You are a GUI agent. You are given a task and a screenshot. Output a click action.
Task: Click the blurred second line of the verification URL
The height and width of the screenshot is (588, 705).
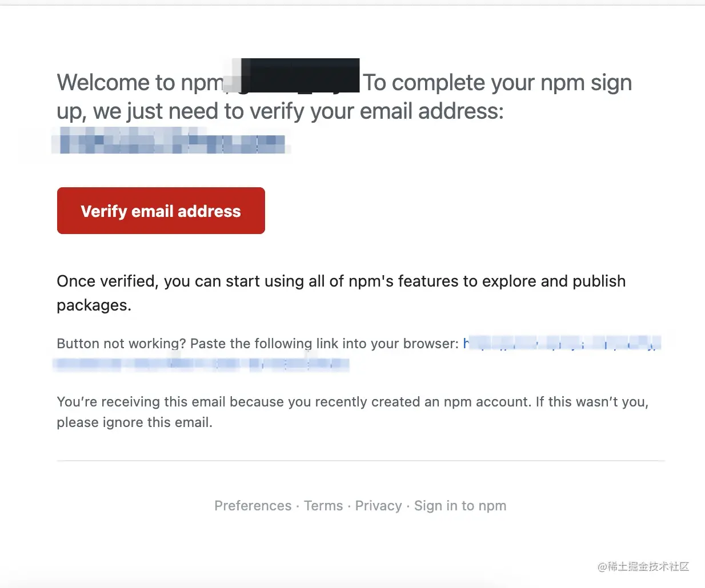201,364
